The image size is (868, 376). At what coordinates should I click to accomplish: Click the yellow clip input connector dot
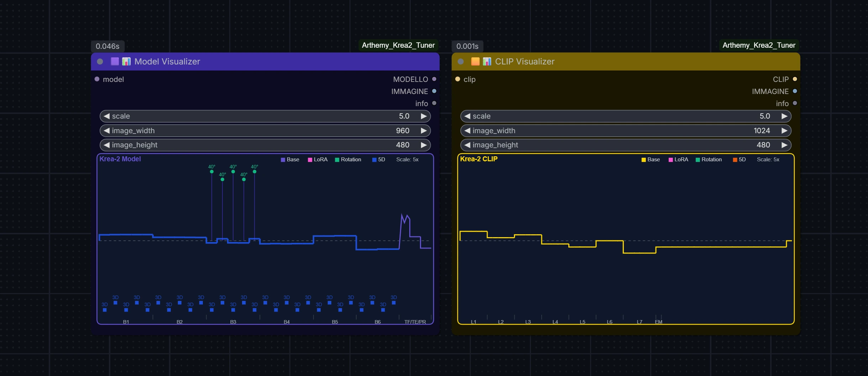click(458, 79)
